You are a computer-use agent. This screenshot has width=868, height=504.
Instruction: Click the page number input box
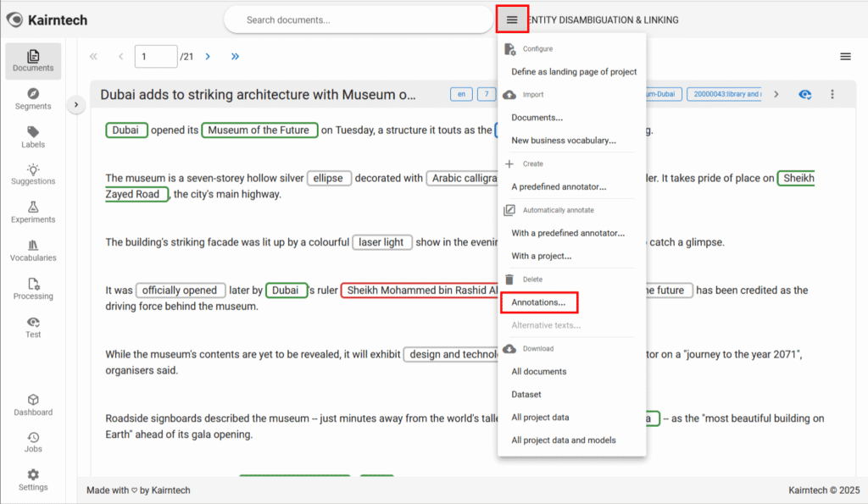tap(155, 57)
